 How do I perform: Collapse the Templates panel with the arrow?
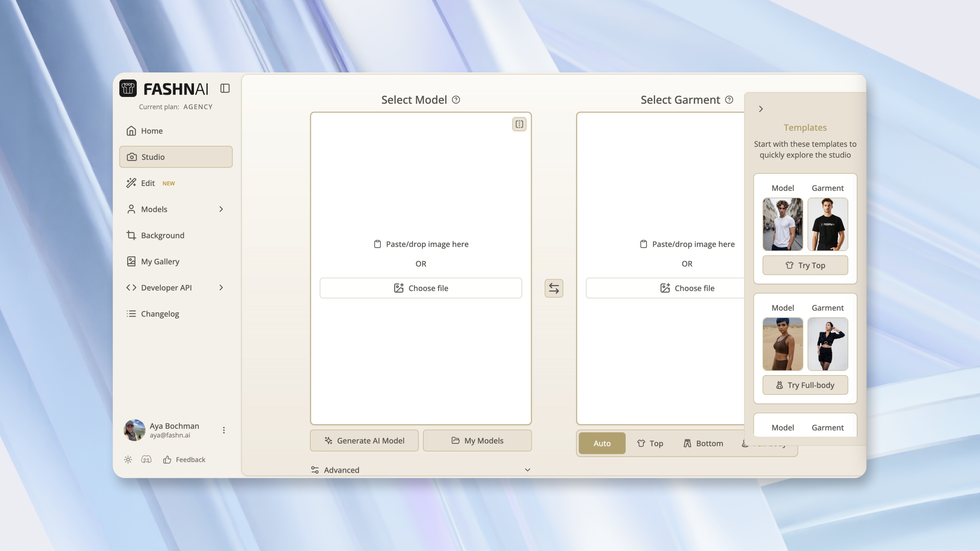click(761, 109)
